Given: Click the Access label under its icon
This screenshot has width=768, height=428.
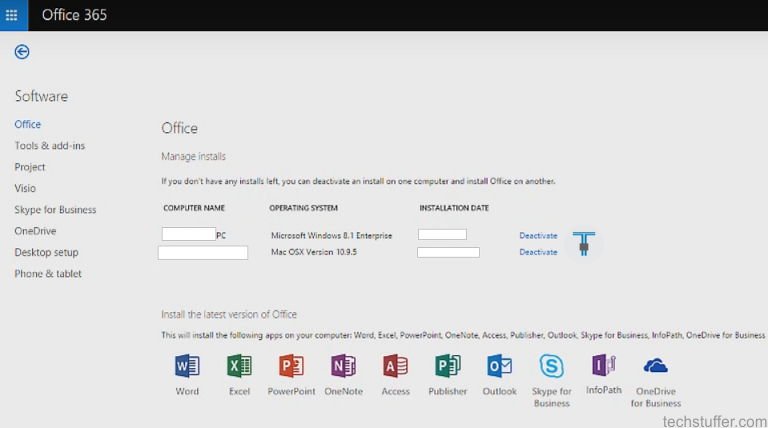Looking at the screenshot, I should coord(395,391).
